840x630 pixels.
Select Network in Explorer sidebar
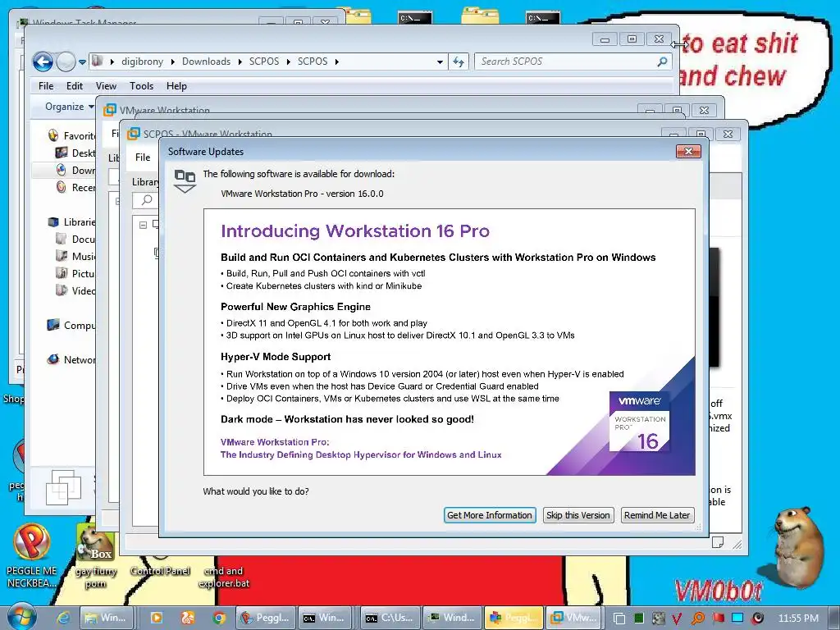(x=71, y=359)
